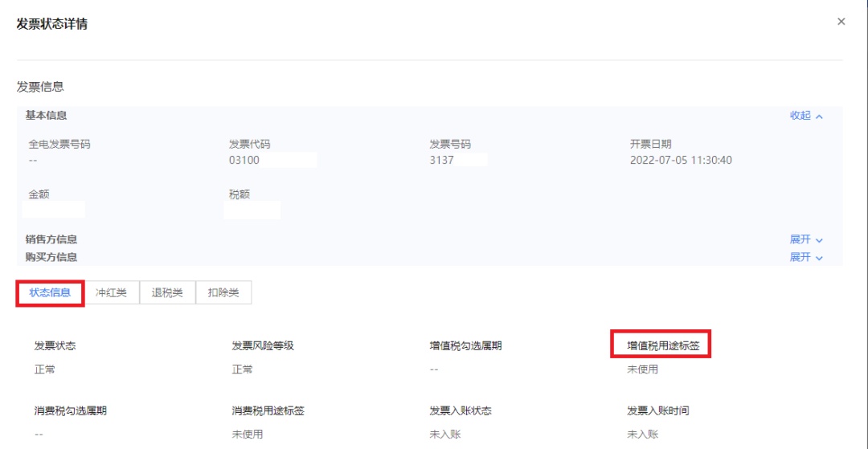Switch to the 状态信息 tab
Viewport: 868px width, 449px height.
[50, 292]
